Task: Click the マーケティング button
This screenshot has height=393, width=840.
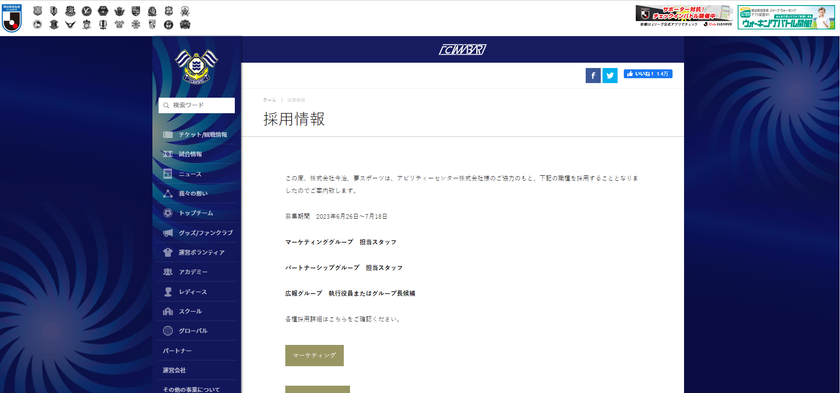Action: [x=314, y=355]
